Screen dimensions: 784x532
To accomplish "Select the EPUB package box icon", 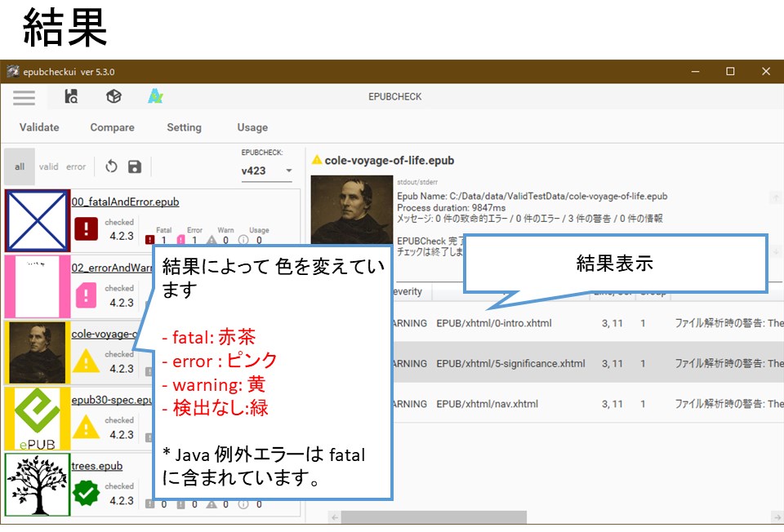I will [x=113, y=95].
